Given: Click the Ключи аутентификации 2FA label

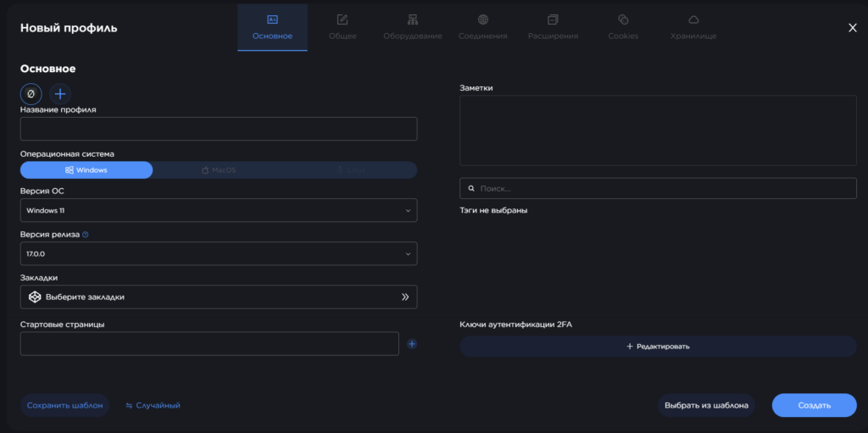Looking at the screenshot, I should [x=515, y=325].
